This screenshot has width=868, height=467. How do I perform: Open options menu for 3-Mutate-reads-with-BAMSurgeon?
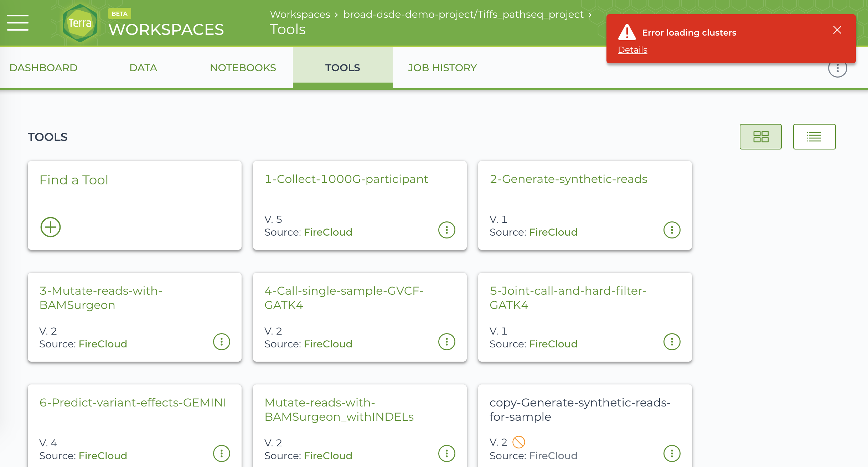[x=221, y=342]
